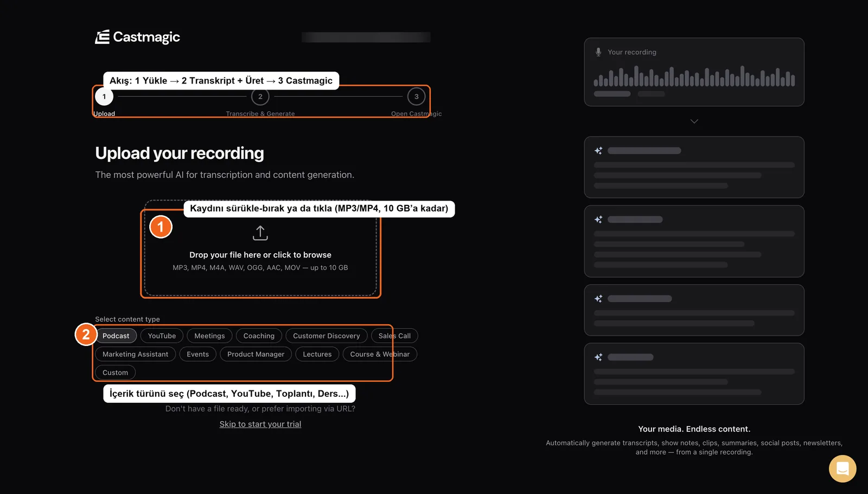Go to step 3 Open Castmagic
This screenshot has width=868, height=494.
point(417,97)
